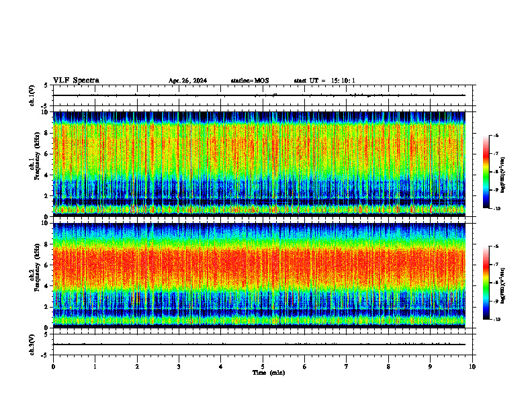Image resolution: width=532 pixels, height=411 pixels.
Task: Select the "-10" label on ch.1 color bar
Action: [x=497, y=209]
